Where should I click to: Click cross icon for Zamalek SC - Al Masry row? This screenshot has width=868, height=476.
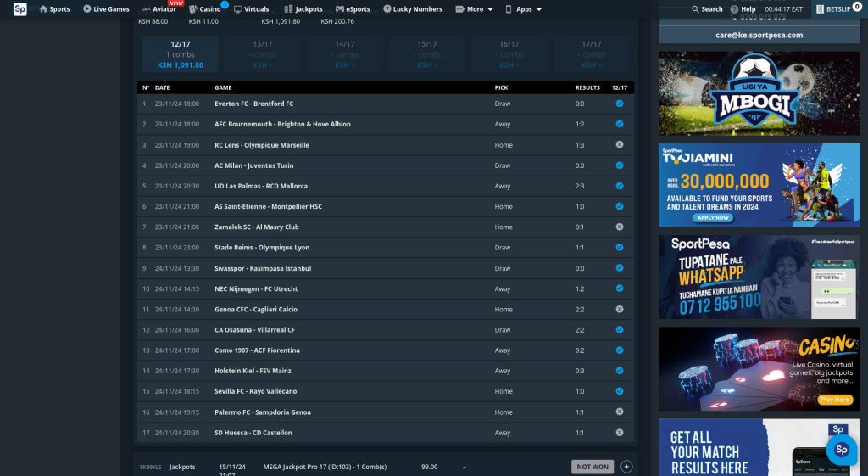(620, 227)
